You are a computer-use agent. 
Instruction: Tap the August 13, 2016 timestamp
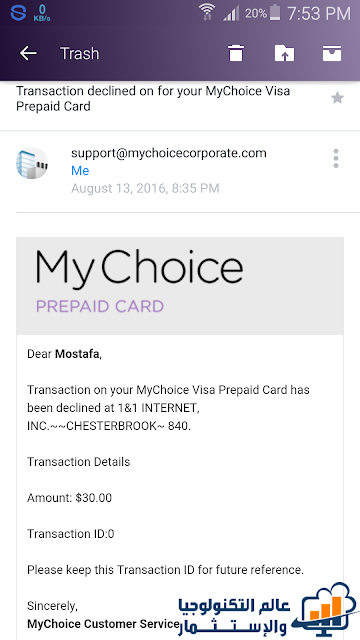[145, 188]
